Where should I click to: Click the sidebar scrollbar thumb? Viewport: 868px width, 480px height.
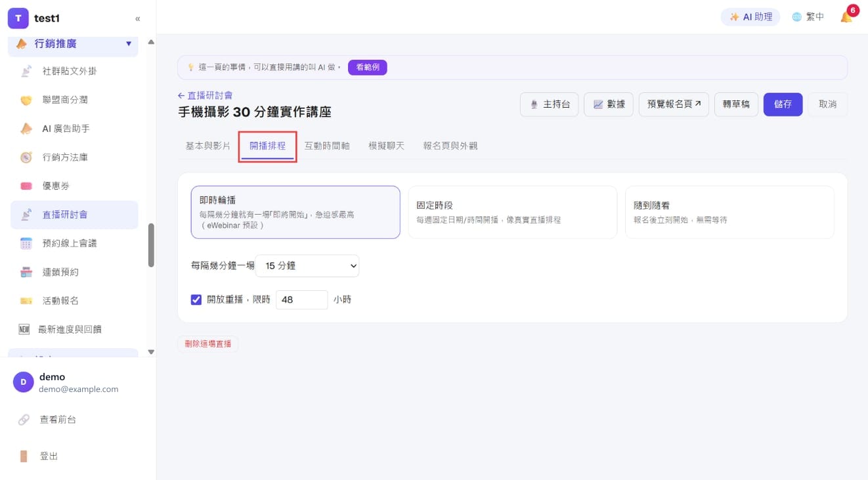tap(151, 245)
